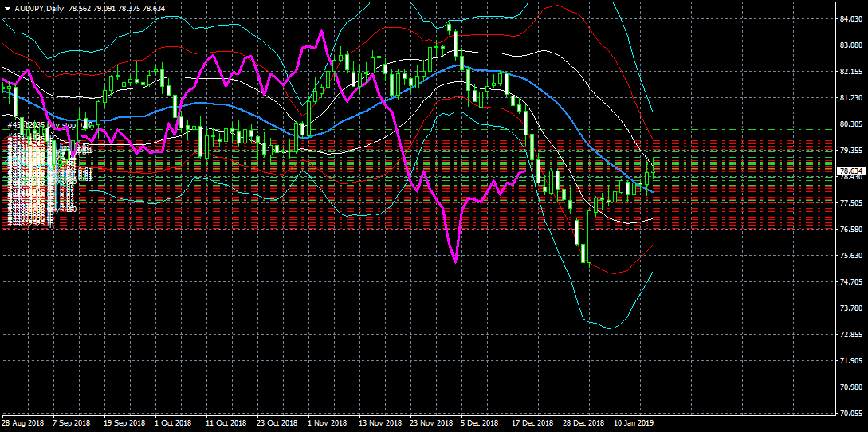Click the 77.505 price scale label
The height and width of the screenshot is (432, 868).
pyautogui.click(x=851, y=203)
